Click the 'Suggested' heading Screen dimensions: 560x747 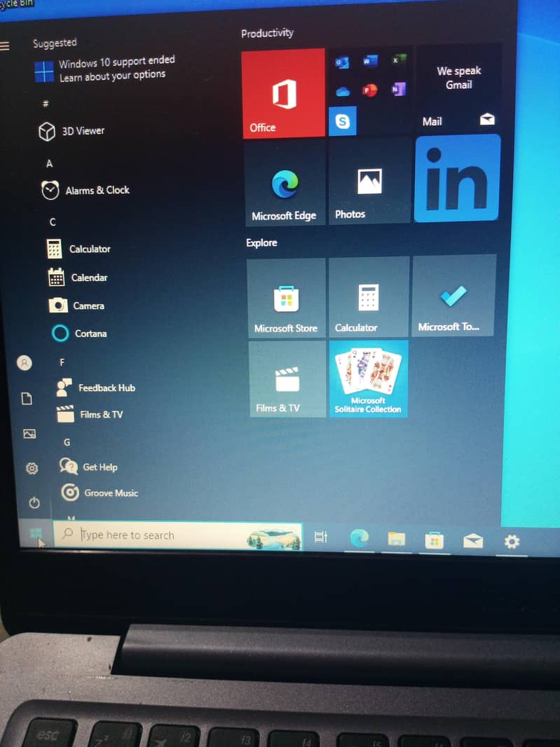(x=55, y=43)
